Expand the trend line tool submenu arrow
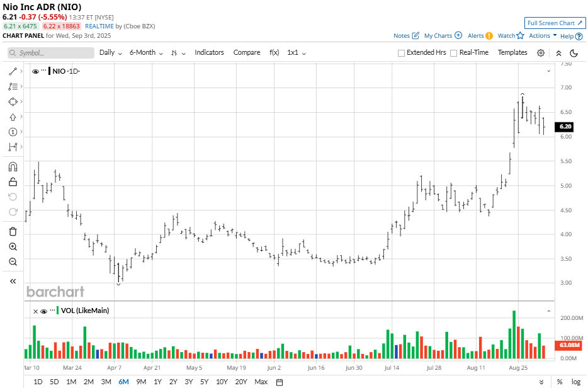The height and width of the screenshot is (388, 588). pos(21,71)
